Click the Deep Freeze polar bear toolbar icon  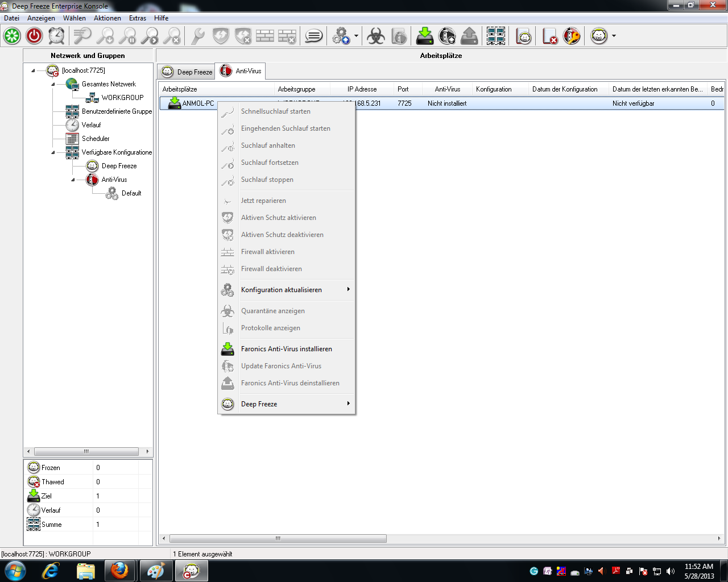[599, 36]
